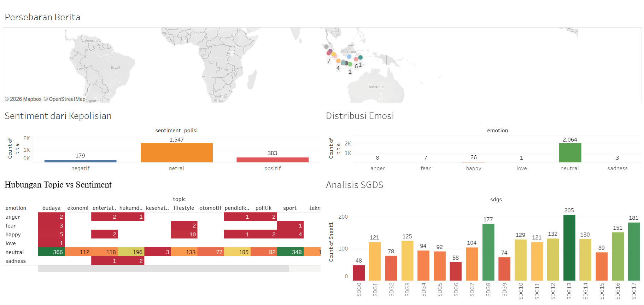644x305 pixels.
Task: Click the SDG4 bar valued 94
Action: [423, 265]
